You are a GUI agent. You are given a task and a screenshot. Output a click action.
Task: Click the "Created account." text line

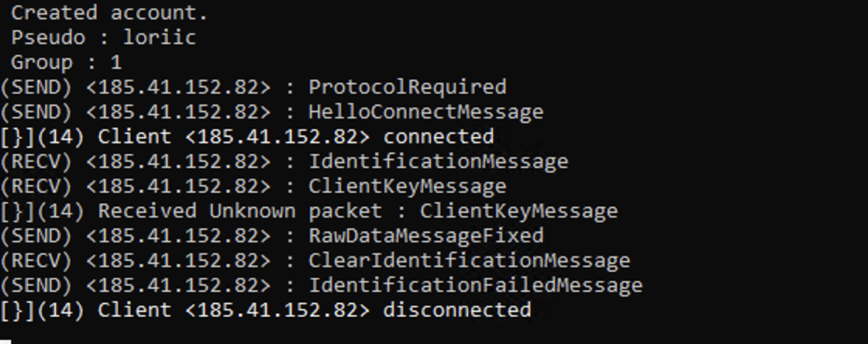pos(109,12)
